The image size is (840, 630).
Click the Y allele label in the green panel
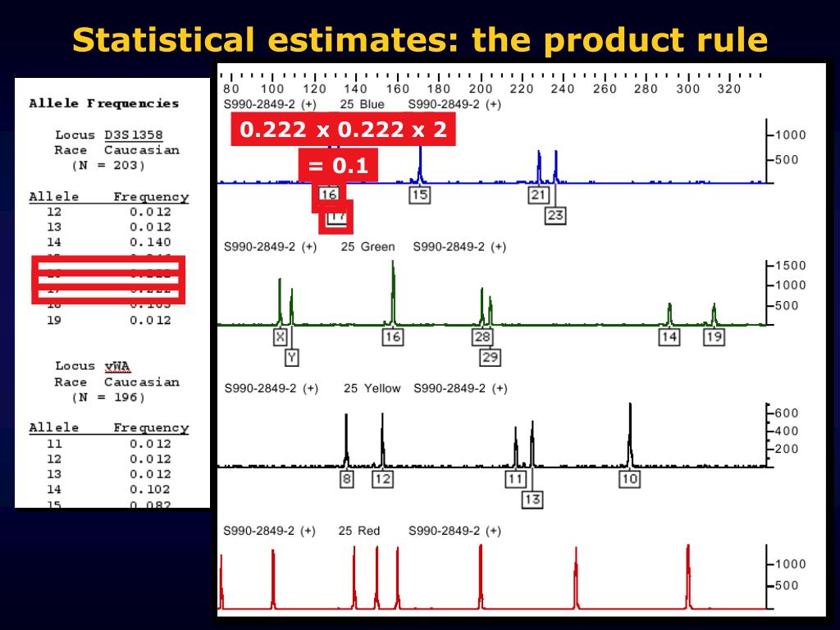click(291, 358)
